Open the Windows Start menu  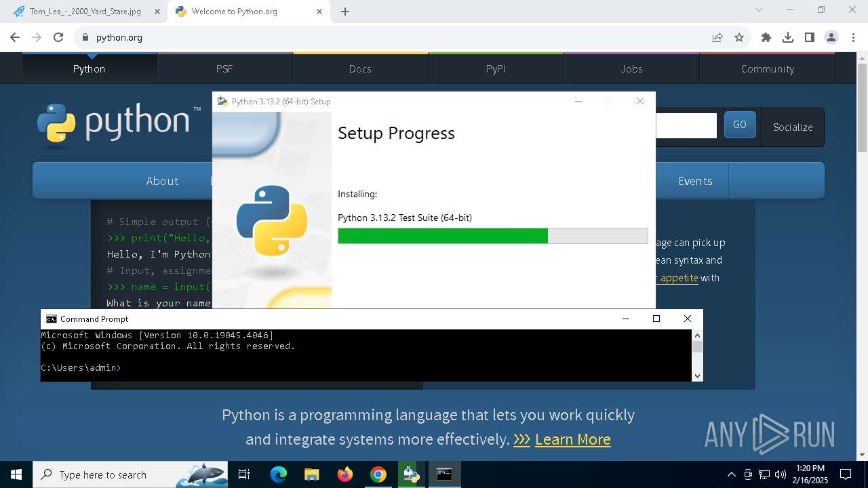16,474
